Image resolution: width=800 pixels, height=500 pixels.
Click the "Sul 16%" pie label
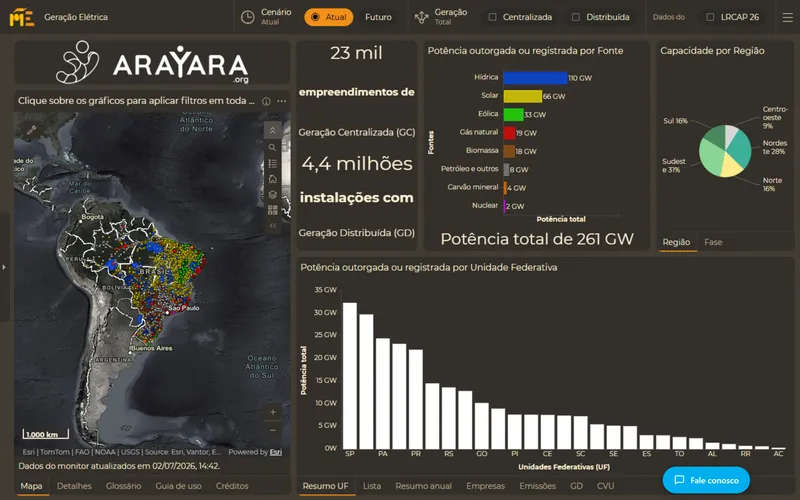tap(675, 121)
